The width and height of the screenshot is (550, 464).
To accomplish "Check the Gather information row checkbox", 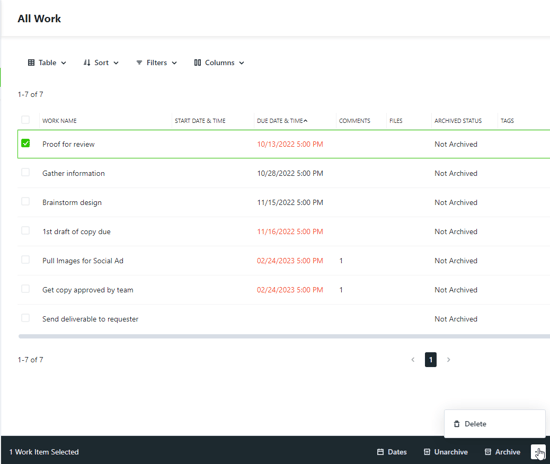I will (25, 172).
